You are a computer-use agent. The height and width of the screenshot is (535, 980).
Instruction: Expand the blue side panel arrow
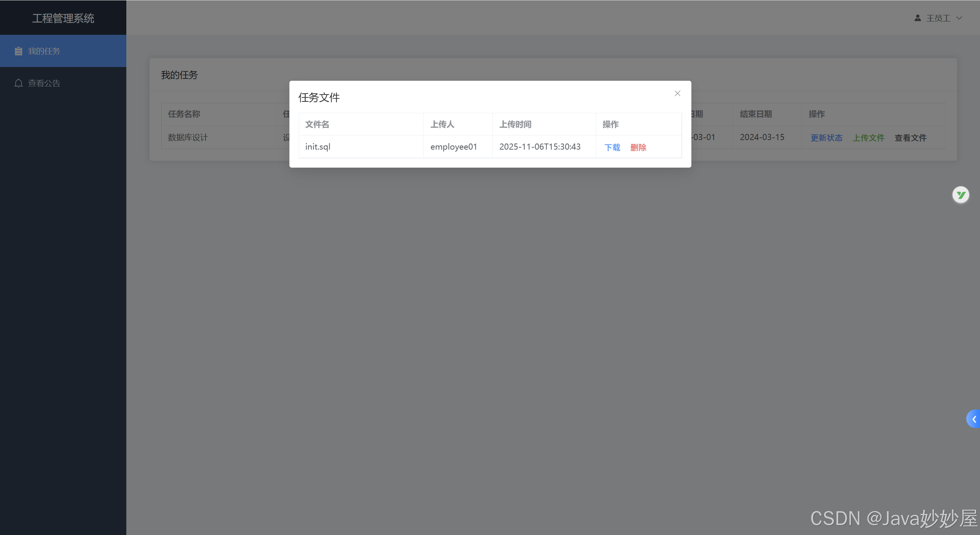click(973, 419)
